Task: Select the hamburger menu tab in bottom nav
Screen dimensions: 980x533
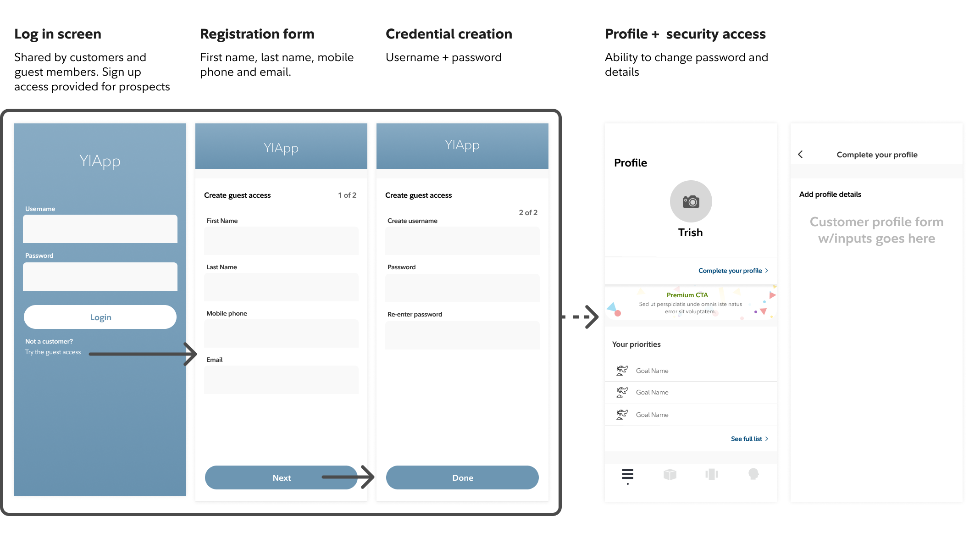Action: point(627,474)
